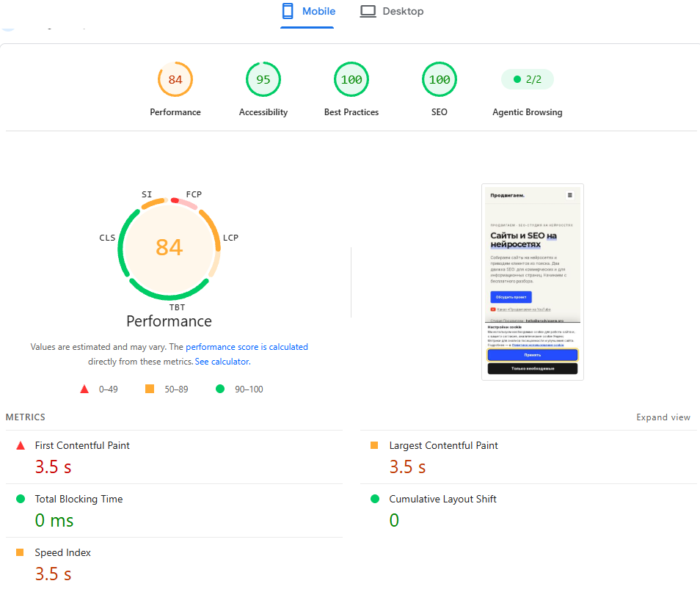Viewport: 700px width, 589px height.
Task: Click the 0 ms Total Blocking Time value
Action: click(54, 520)
